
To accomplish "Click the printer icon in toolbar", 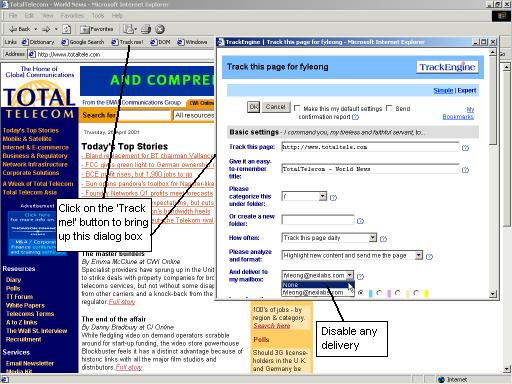I will click(146, 29).
